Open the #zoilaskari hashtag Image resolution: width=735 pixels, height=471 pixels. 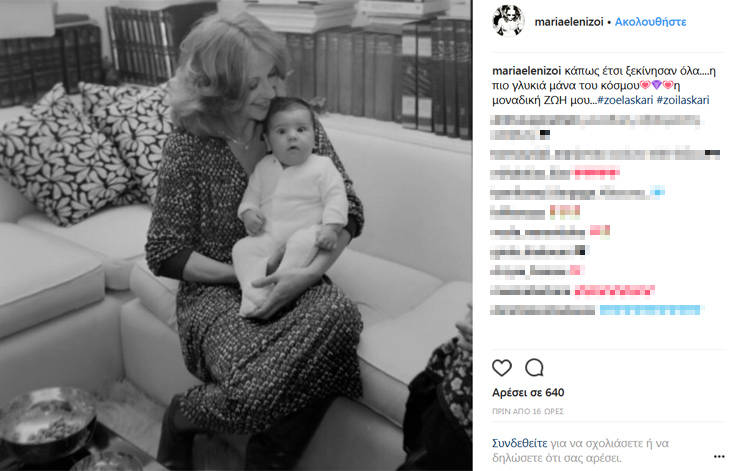point(683,100)
